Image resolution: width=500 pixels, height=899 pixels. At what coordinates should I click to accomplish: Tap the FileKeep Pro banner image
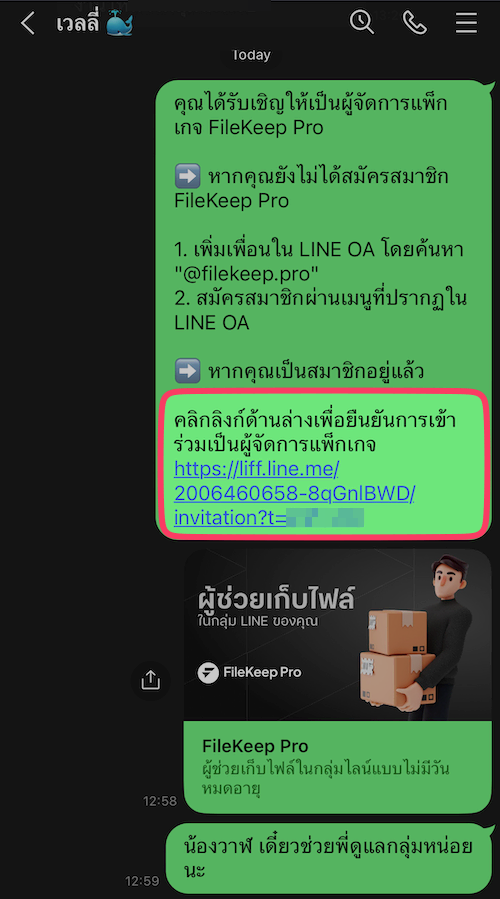pos(338,635)
